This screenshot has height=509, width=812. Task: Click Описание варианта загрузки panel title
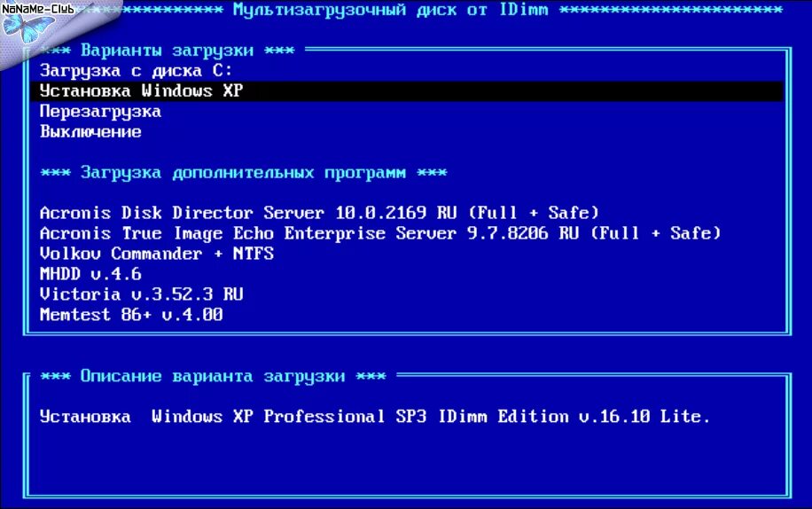tap(213, 376)
